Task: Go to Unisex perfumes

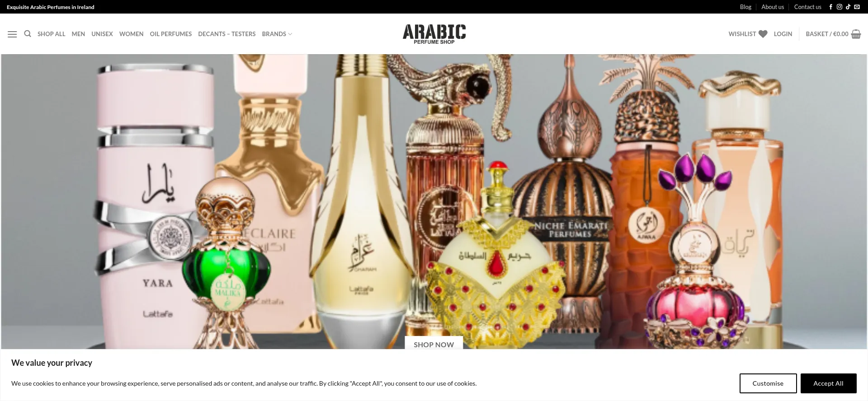Action: [102, 34]
